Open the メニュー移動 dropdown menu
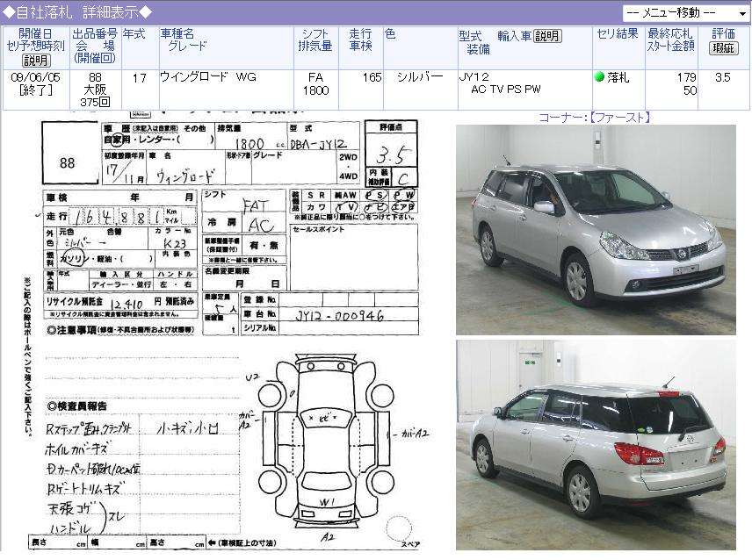Image resolution: width=752 pixels, height=560 pixels. point(686,13)
